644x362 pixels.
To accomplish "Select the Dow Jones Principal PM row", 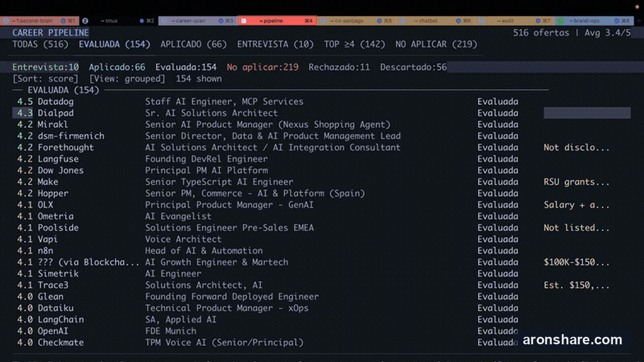I will [322, 171].
